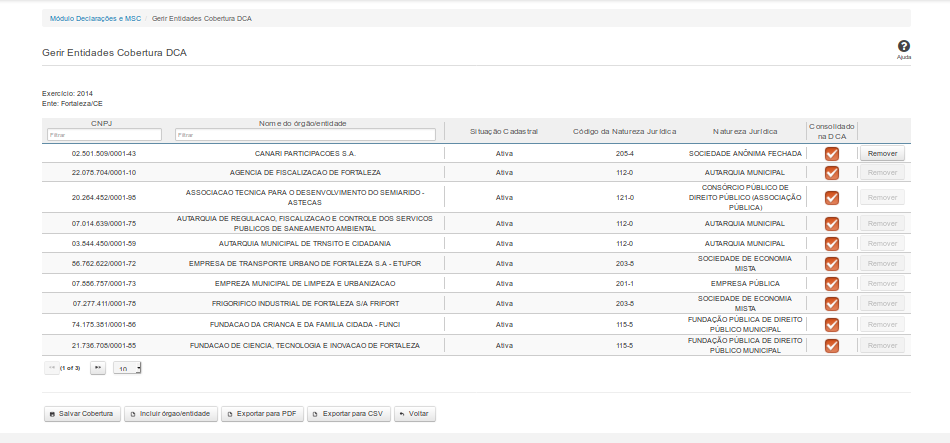Go to the next results page
Viewport: 950px width, 443px height.
tap(98, 368)
